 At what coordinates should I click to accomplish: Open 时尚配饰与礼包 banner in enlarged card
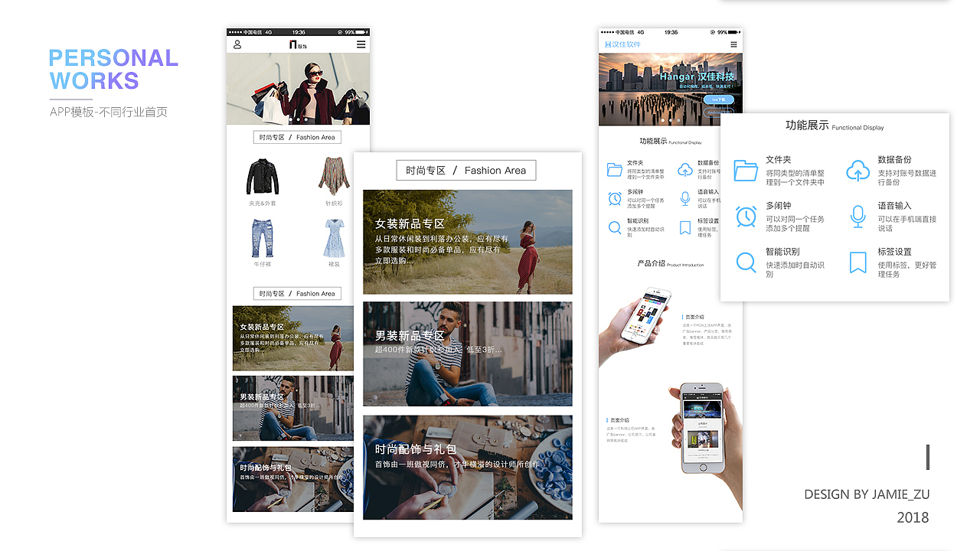coord(468,468)
